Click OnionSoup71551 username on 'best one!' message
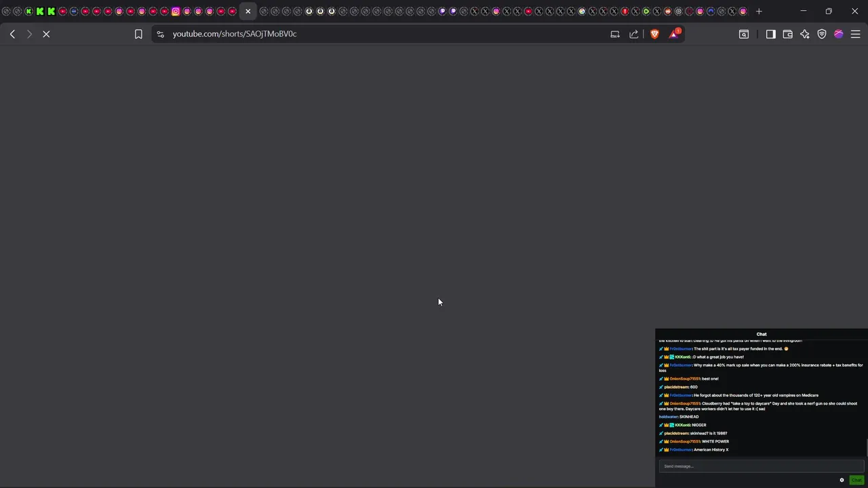Viewport: 868px width, 488px height. point(685,379)
